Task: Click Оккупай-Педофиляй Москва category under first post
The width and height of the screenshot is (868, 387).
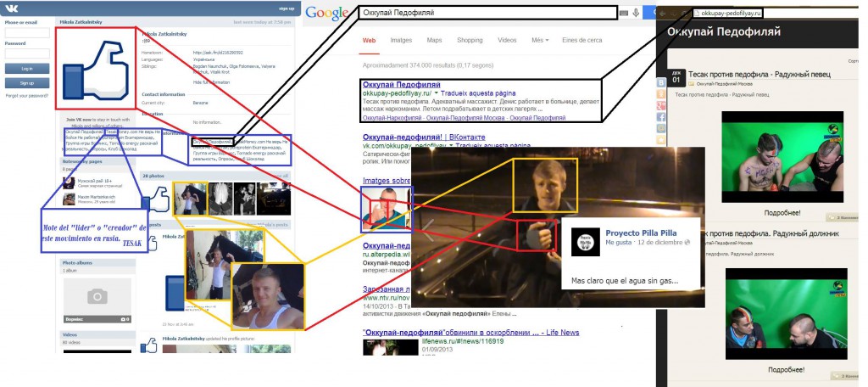Action: [724, 84]
